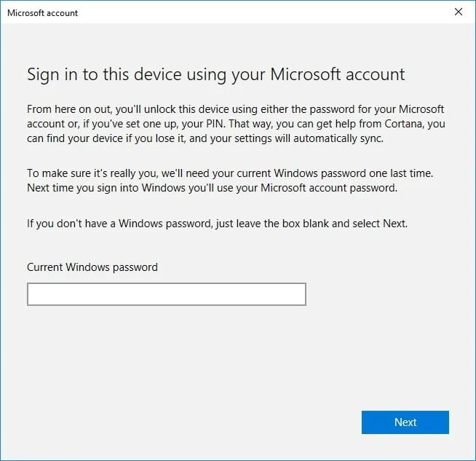The height and width of the screenshot is (461, 476).
Task: Click the "Microsoft account" window title text
Action: 42,13
